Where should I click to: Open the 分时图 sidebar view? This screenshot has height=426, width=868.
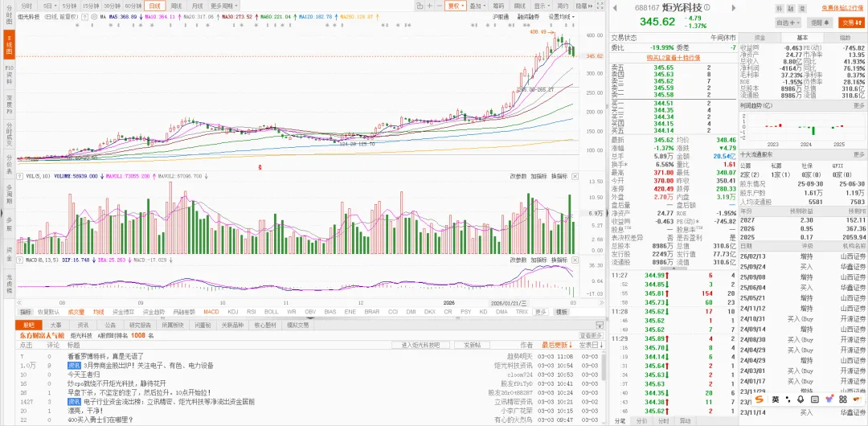point(8,14)
